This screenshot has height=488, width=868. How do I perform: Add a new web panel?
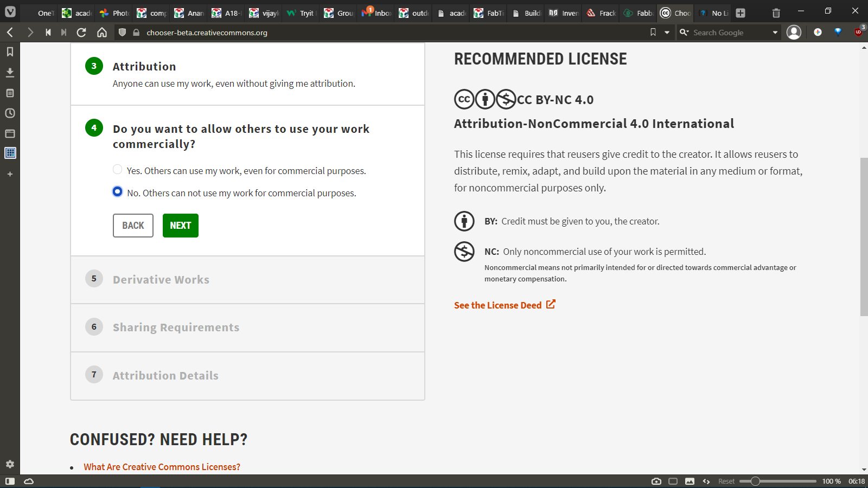pyautogui.click(x=10, y=174)
